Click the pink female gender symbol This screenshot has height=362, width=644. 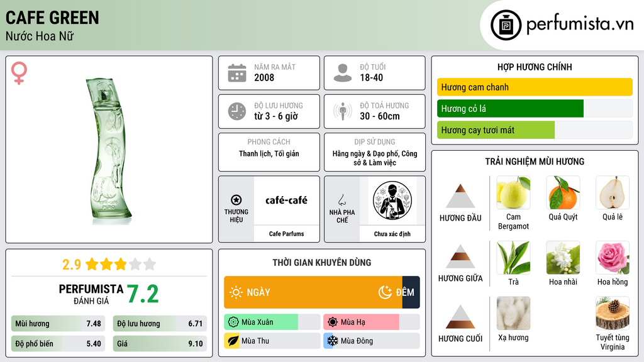click(19, 73)
